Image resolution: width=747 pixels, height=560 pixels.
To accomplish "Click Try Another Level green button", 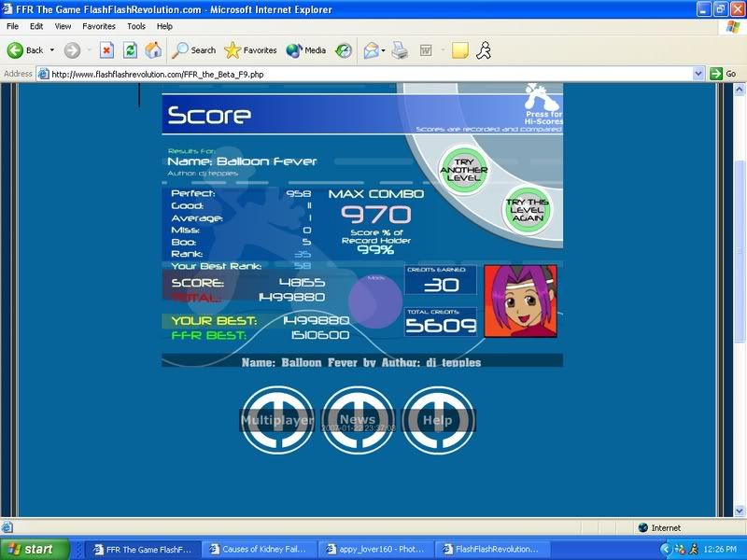I will (463, 170).
